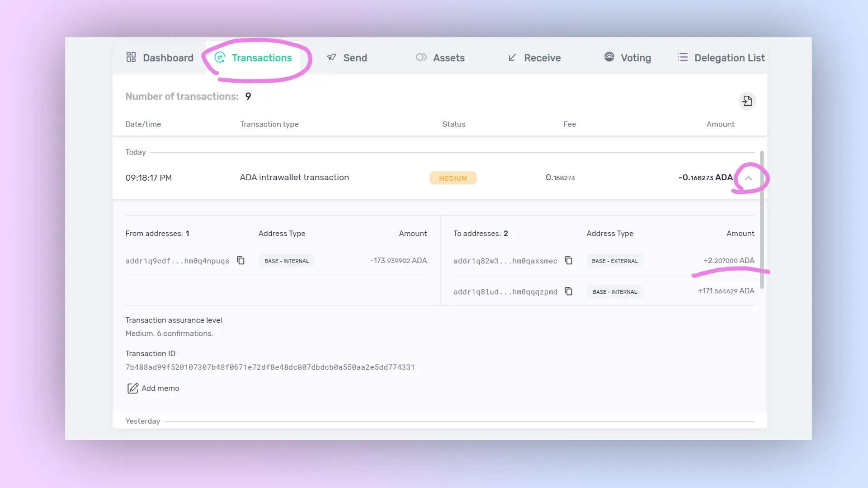This screenshot has width=868, height=488.
Task: Expand the Yesterday transactions section
Action: [142, 421]
